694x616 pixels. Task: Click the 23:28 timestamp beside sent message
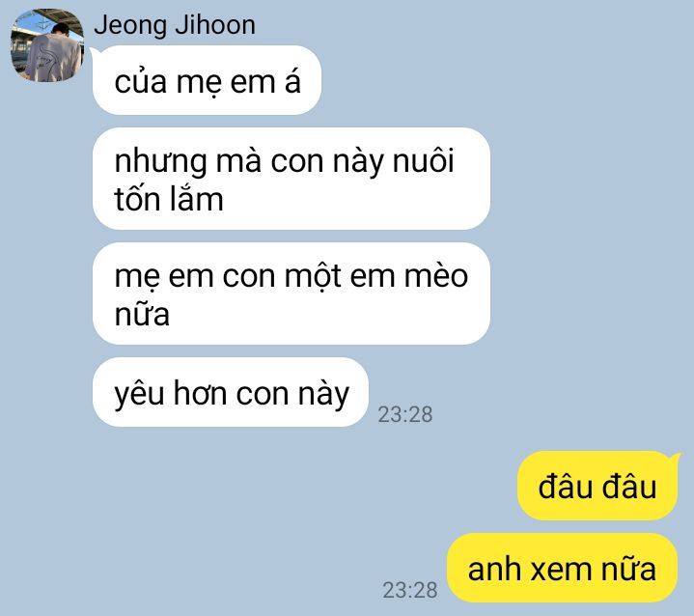(410, 590)
